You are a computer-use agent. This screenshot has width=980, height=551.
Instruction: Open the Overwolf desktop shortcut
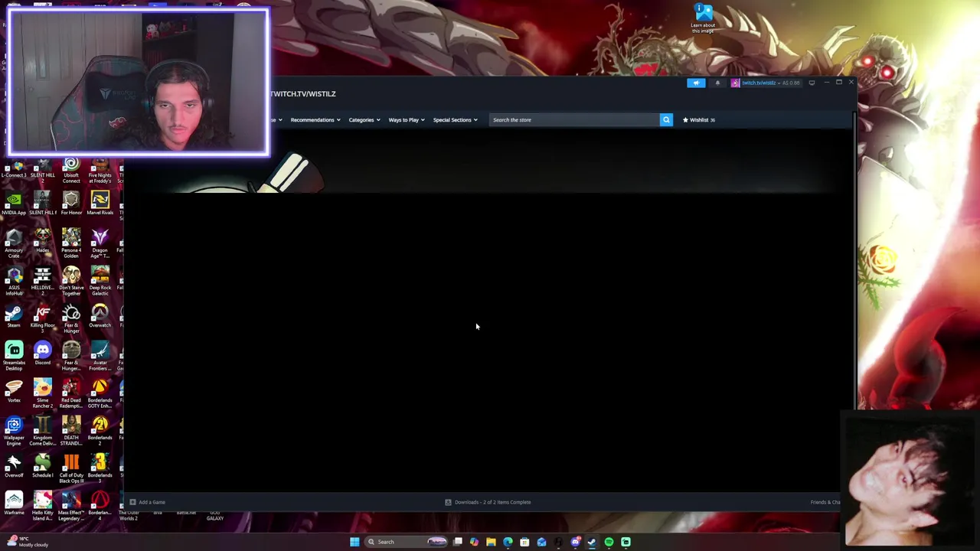pos(14,466)
